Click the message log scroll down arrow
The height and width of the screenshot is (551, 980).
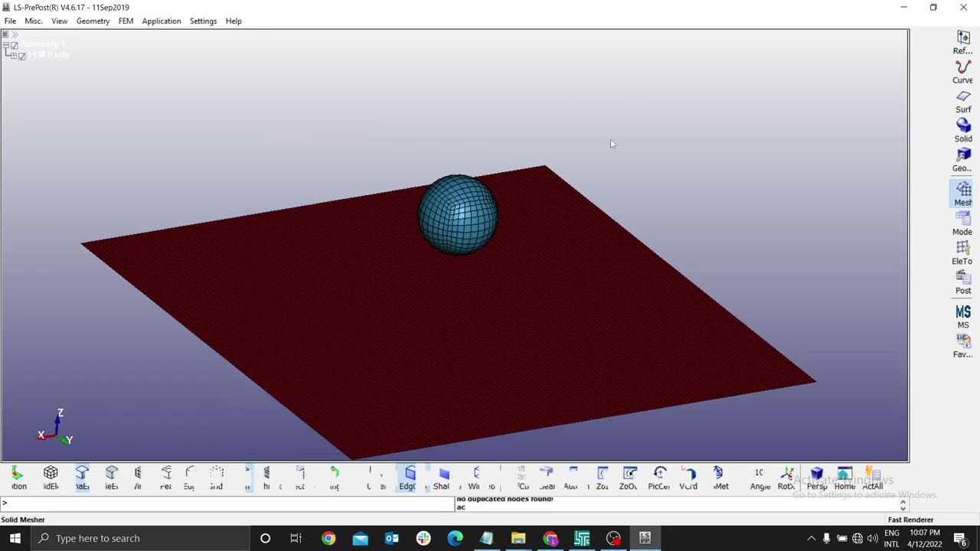903,508
